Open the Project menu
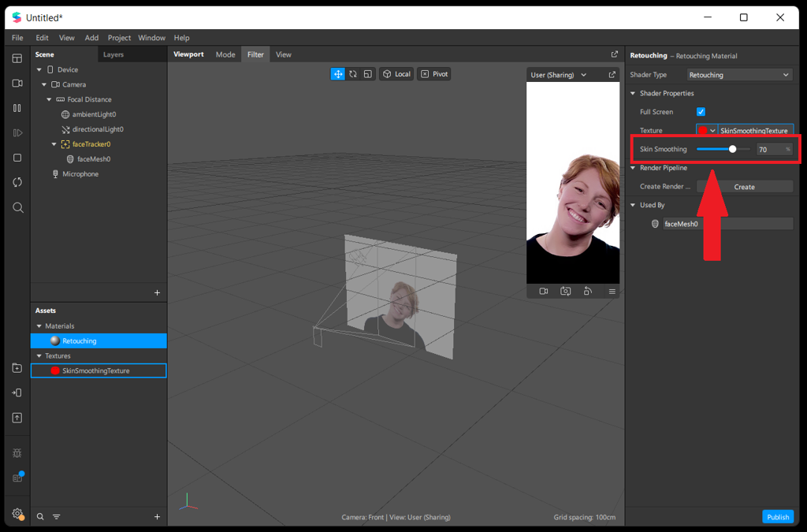The image size is (807, 532). (x=119, y=38)
